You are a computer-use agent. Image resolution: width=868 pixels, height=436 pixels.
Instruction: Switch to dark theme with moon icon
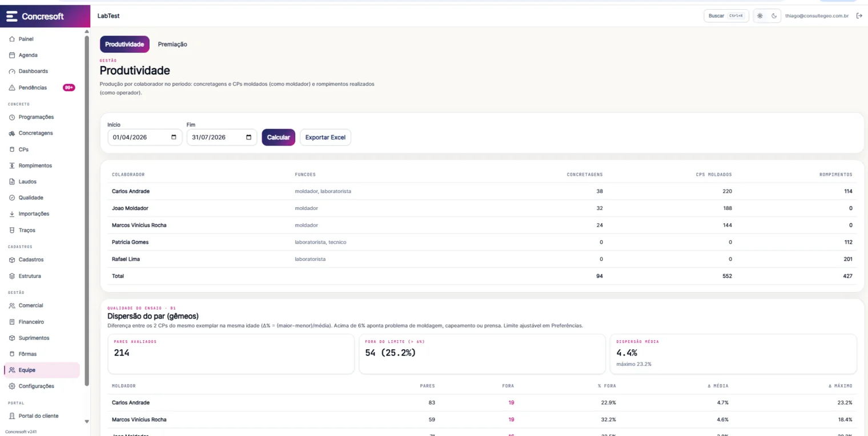click(x=774, y=16)
